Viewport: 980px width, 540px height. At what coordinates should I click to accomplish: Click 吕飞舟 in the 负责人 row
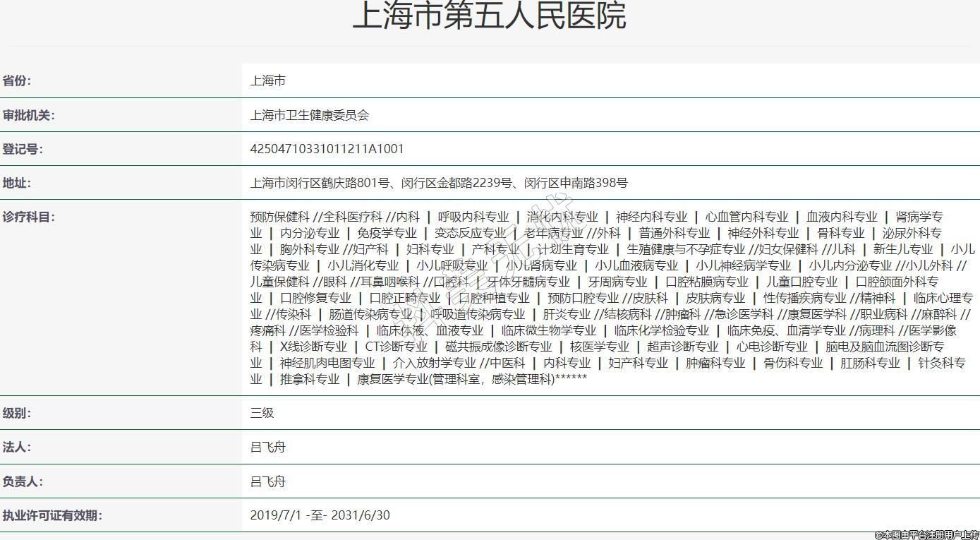coord(268,481)
